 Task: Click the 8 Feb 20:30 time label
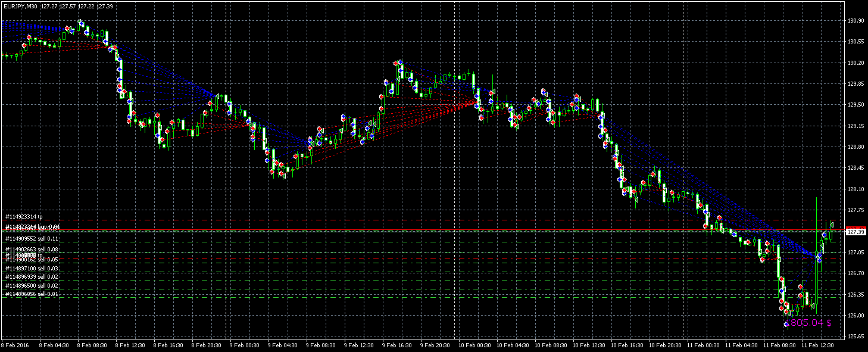click(208, 345)
